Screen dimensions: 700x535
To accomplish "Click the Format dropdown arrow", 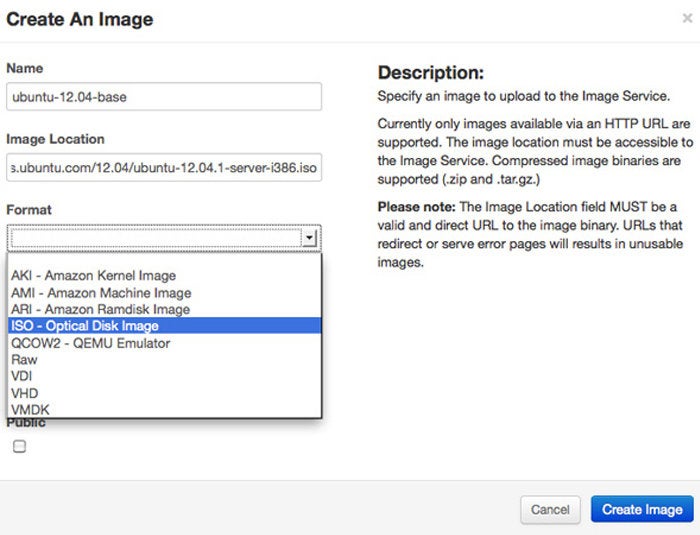I will click(x=309, y=237).
